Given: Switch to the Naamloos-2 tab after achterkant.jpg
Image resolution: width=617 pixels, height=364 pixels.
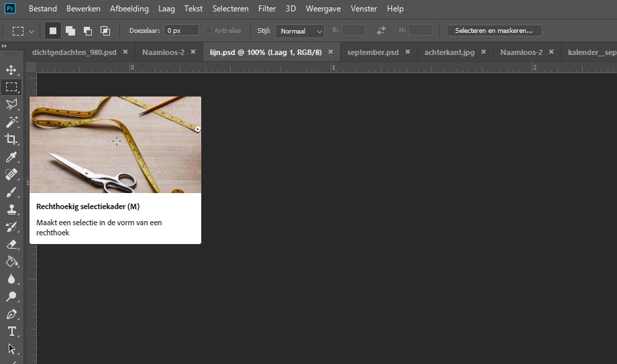Looking at the screenshot, I should pyautogui.click(x=521, y=52).
